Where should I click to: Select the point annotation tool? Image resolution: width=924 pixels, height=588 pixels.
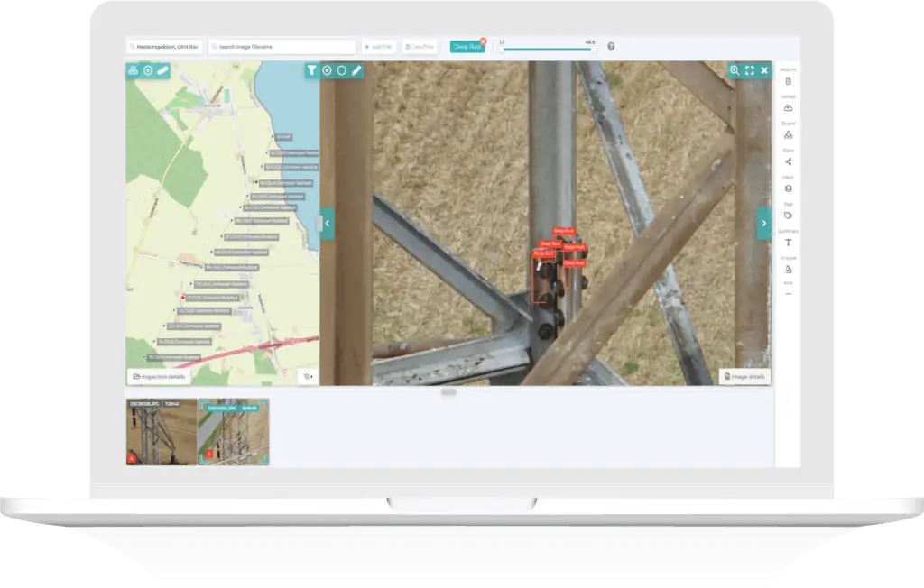click(327, 70)
